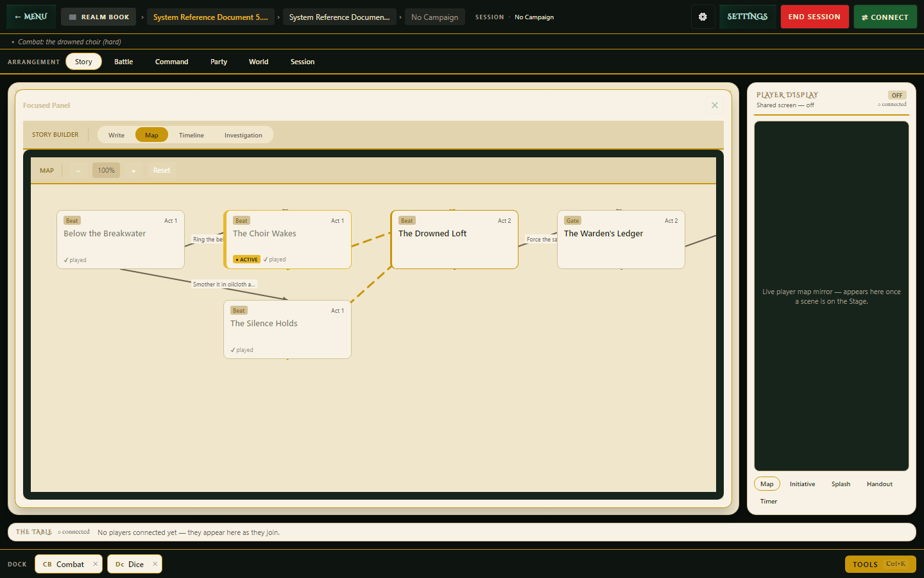Click the 'Force the sa' edge label
This screenshot has height=578, width=924.
(542, 240)
